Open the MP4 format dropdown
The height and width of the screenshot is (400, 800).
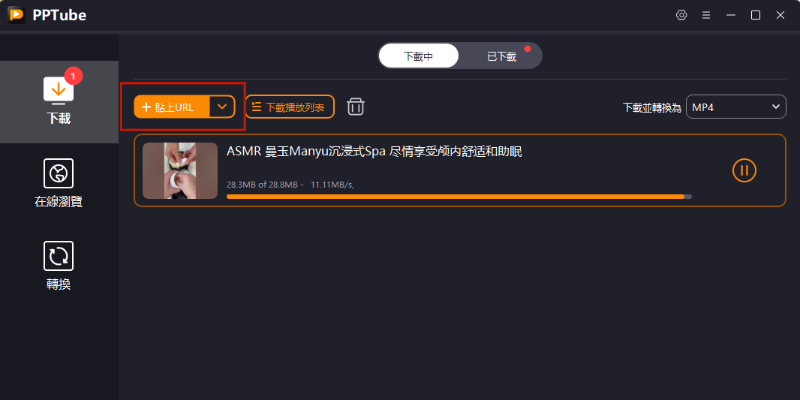pos(736,107)
